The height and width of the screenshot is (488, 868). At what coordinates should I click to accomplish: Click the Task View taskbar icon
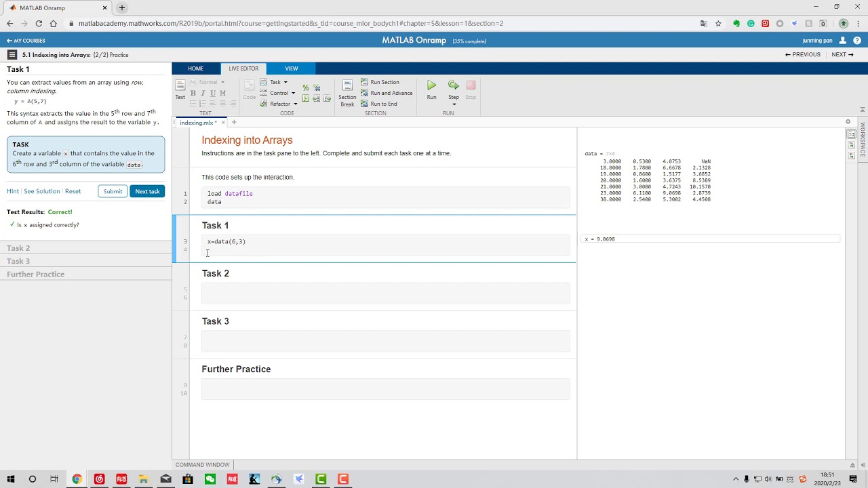54,479
